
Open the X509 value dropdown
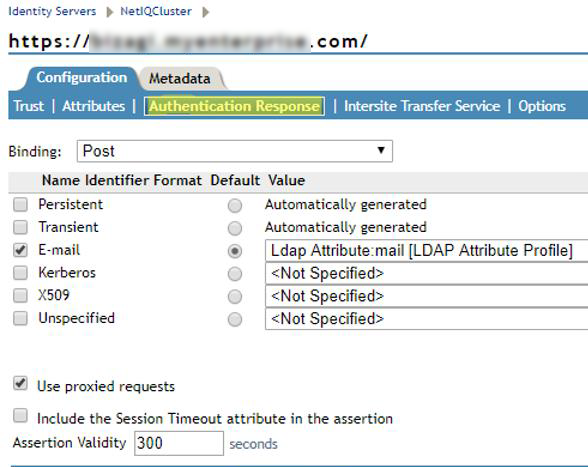(x=426, y=296)
